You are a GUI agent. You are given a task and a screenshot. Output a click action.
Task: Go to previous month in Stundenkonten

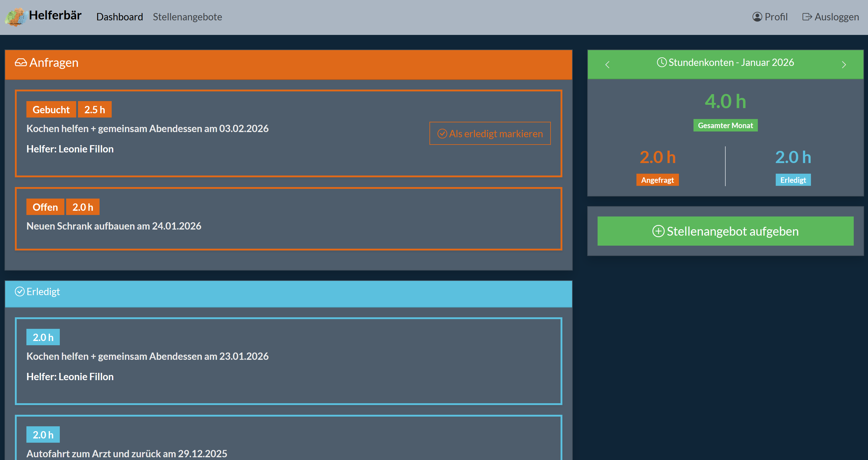(607, 65)
